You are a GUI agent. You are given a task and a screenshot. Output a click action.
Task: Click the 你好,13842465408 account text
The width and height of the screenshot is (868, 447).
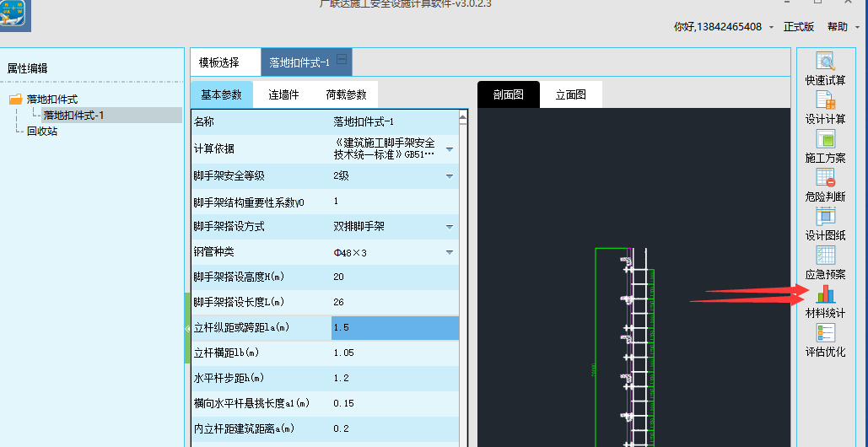[717, 26]
